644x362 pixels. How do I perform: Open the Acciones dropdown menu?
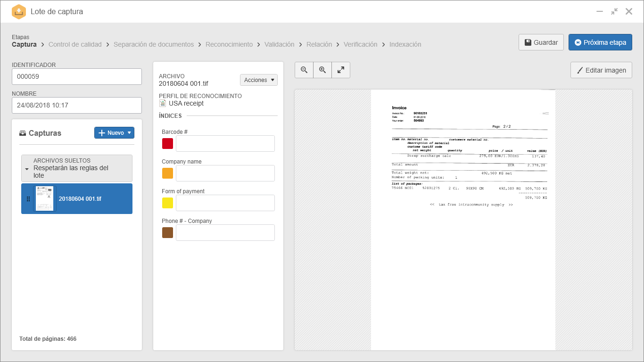(x=259, y=80)
